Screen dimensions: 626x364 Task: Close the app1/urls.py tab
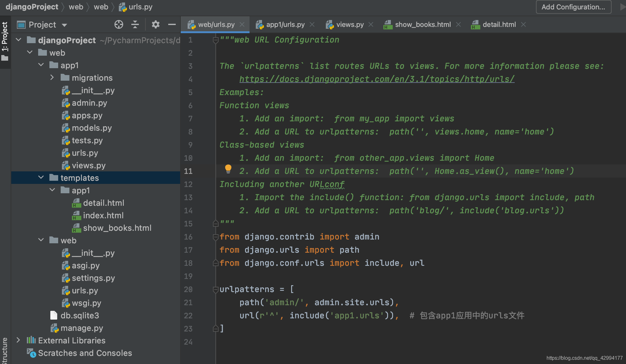click(312, 24)
